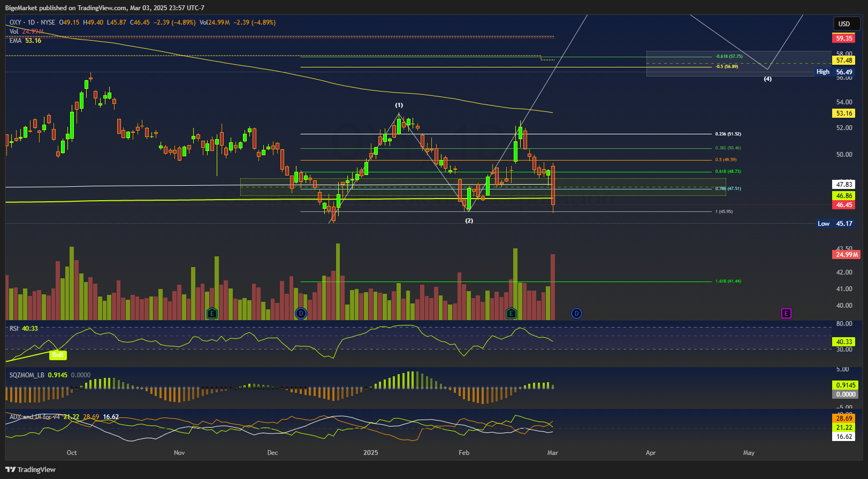Click the gray 0.0000 axis label
The height and width of the screenshot is (479, 868).
[x=846, y=394]
